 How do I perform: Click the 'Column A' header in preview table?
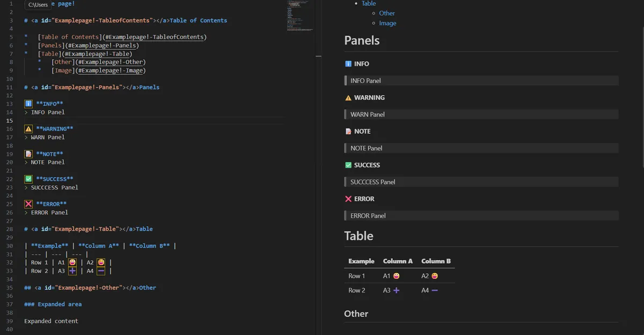coord(398,261)
